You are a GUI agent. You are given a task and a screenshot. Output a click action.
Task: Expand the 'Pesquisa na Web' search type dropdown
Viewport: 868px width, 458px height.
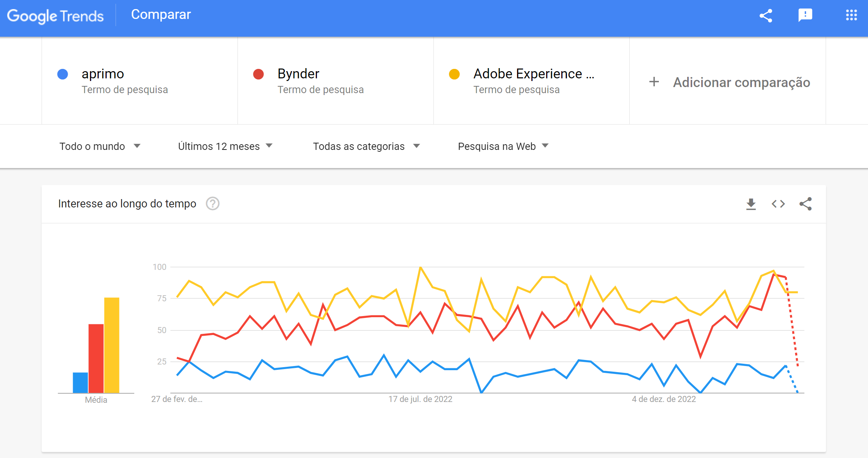click(503, 146)
